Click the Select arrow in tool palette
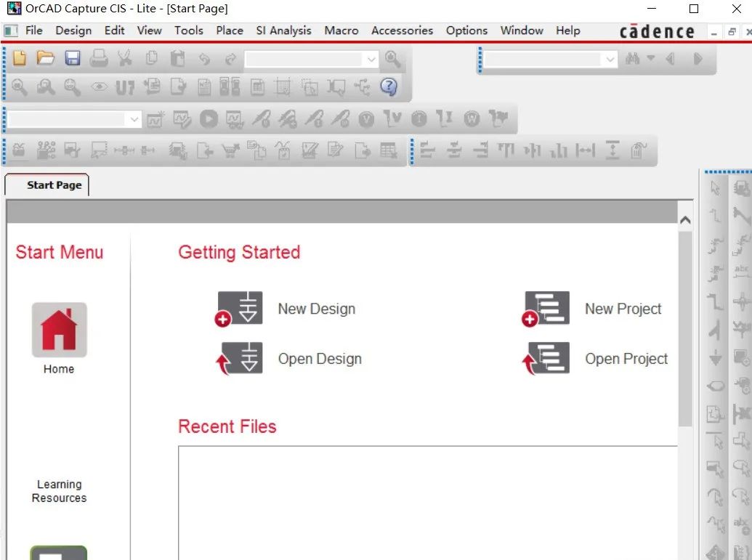Image resolution: width=752 pixels, height=560 pixels. (715, 188)
